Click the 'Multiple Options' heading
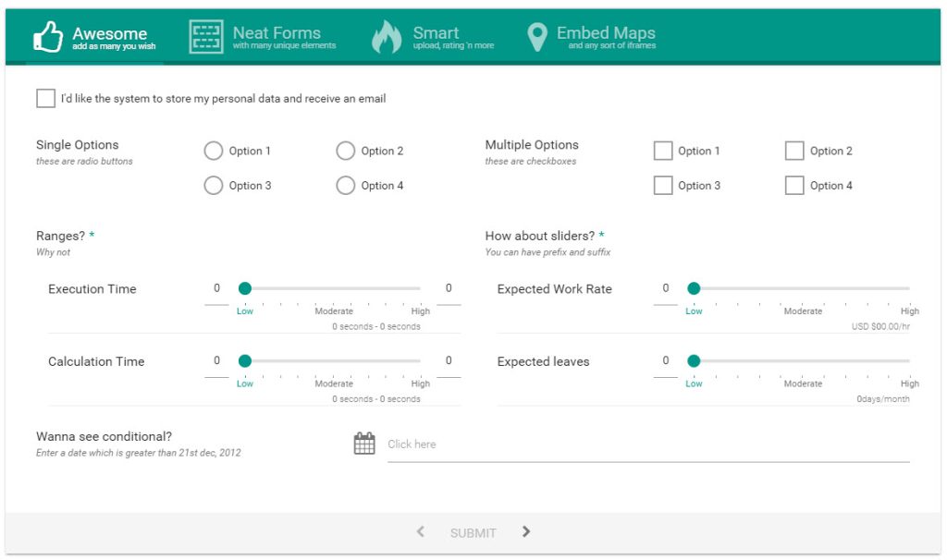947x560 pixels. 532,145
